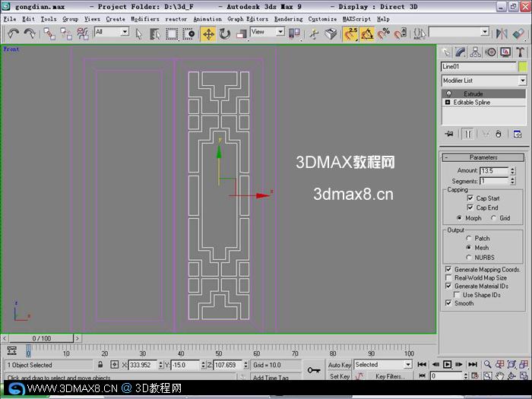Click the Undo arrow icon
The image size is (532, 399).
(x=13, y=33)
